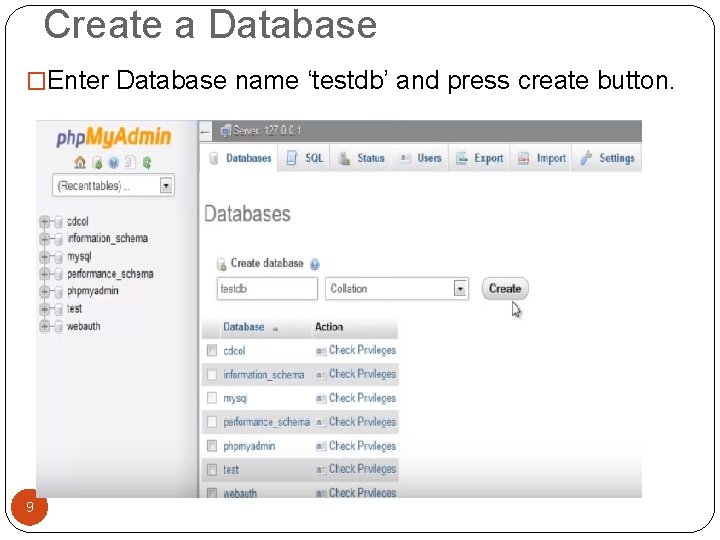Expand the performance_schema tree node
The width and height of the screenshot is (720, 540).
[45, 274]
